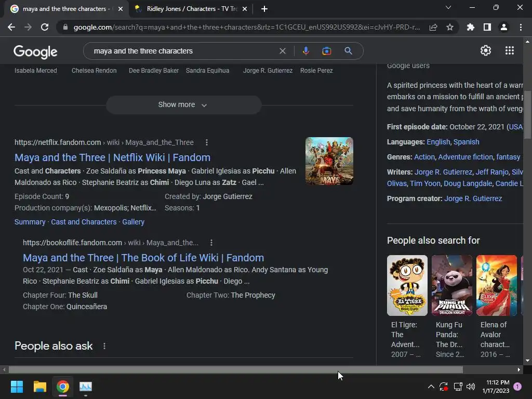Image resolution: width=532 pixels, height=399 pixels.
Task: Open the fantasy genre link
Action: pos(508,157)
